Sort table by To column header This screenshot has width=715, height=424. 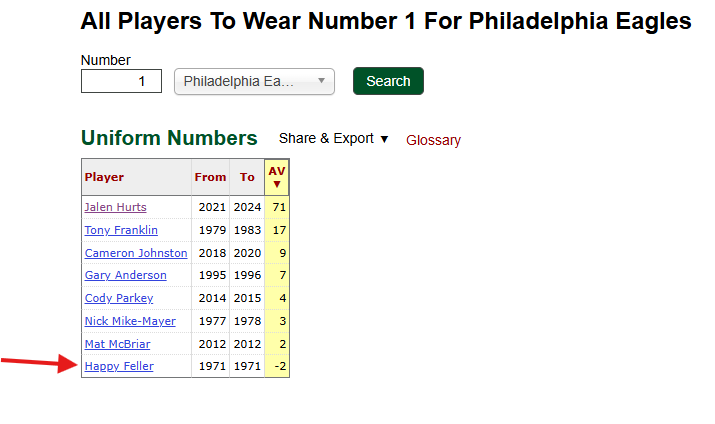click(x=247, y=177)
